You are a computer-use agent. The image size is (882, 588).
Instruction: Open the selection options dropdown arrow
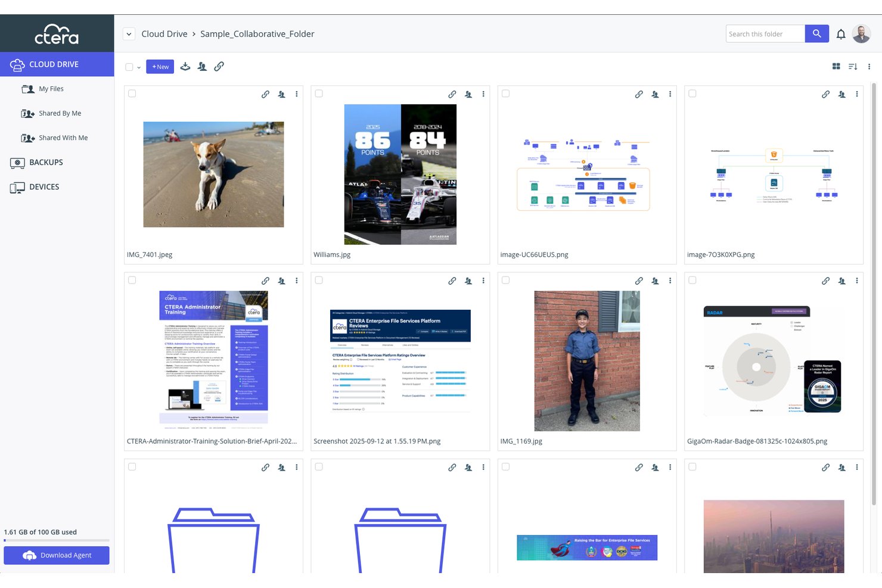[x=139, y=67]
